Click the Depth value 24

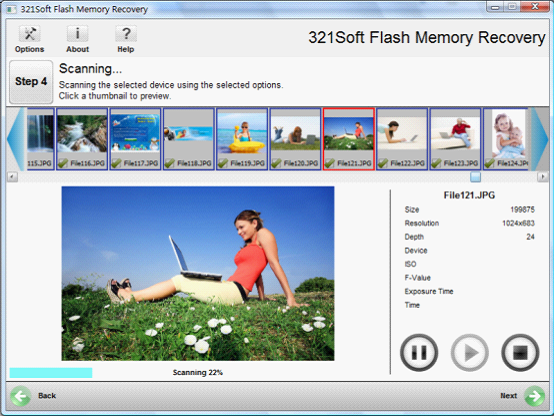(x=530, y=237)
